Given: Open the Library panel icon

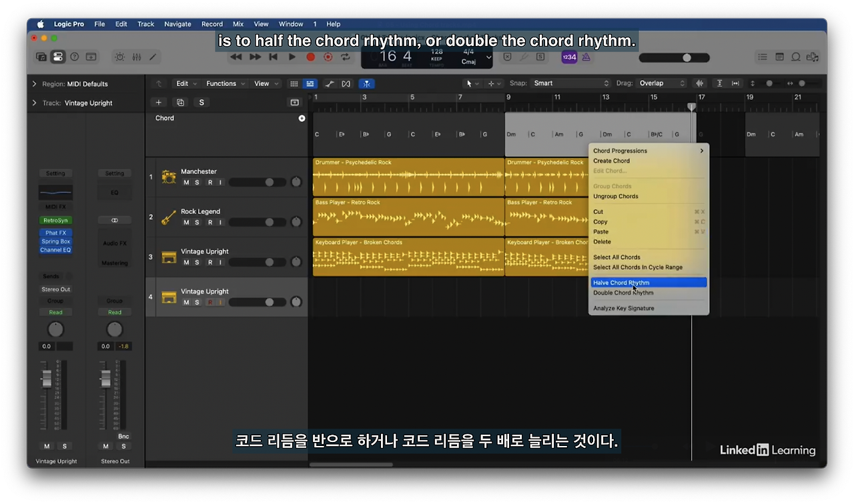Looking at the screenshot, I should point(41,57).
